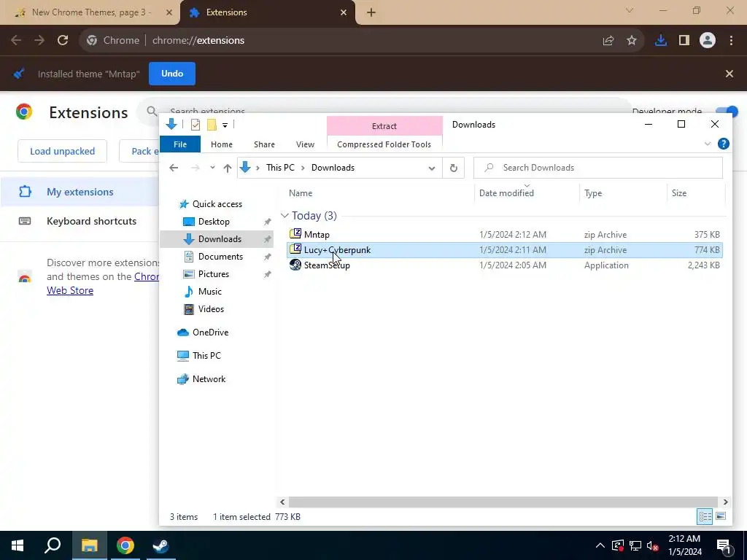
Task: Open Chrome profile avatar menu
Action: pos(708,41)
